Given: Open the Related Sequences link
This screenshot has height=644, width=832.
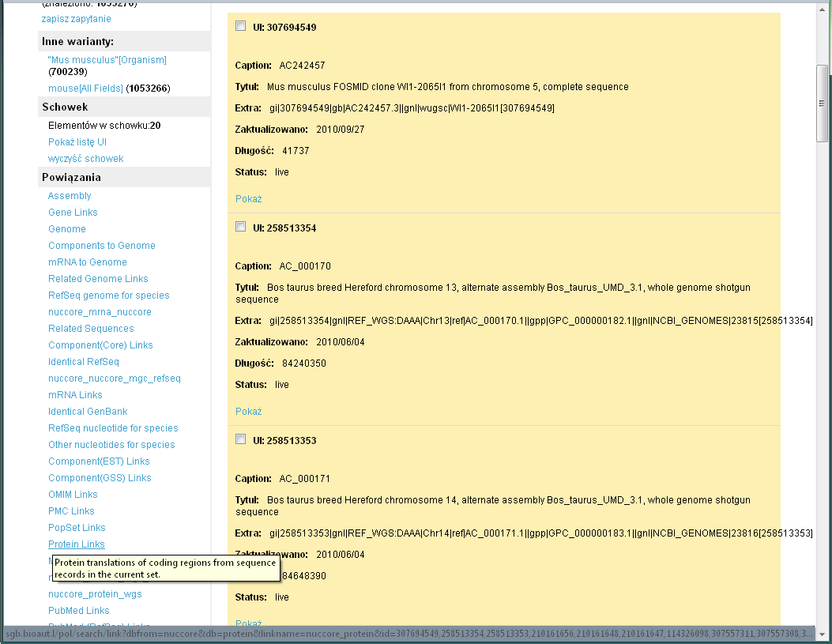Looking at the screenshot, I should click(91, 329).
